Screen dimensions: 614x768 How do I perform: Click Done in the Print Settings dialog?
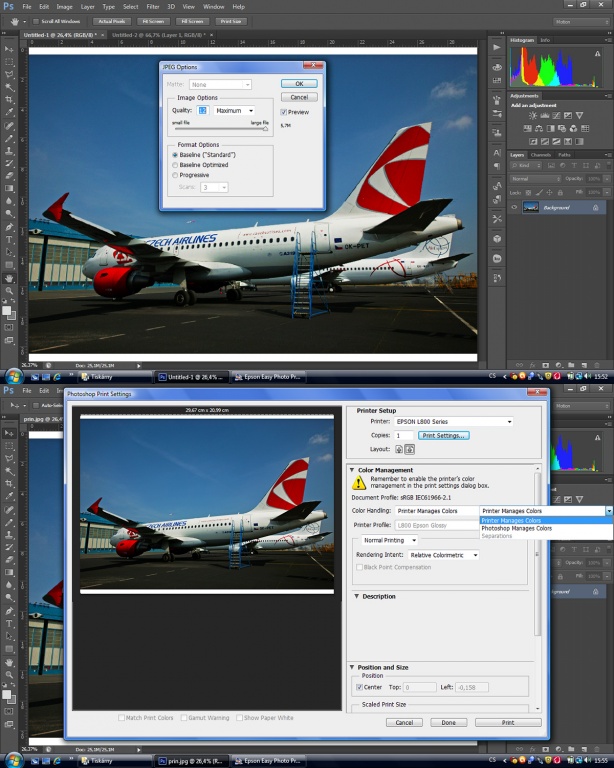click(449, 722)
